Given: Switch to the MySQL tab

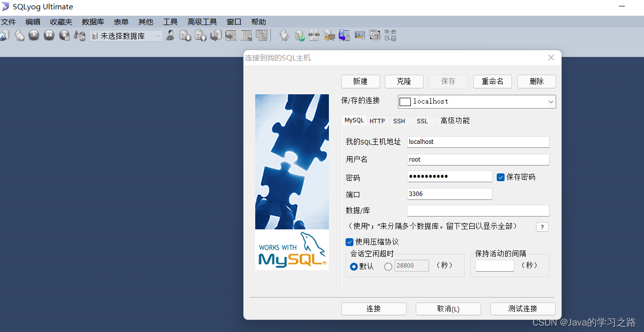Looking at the screenshot, I should coord(354,120).
